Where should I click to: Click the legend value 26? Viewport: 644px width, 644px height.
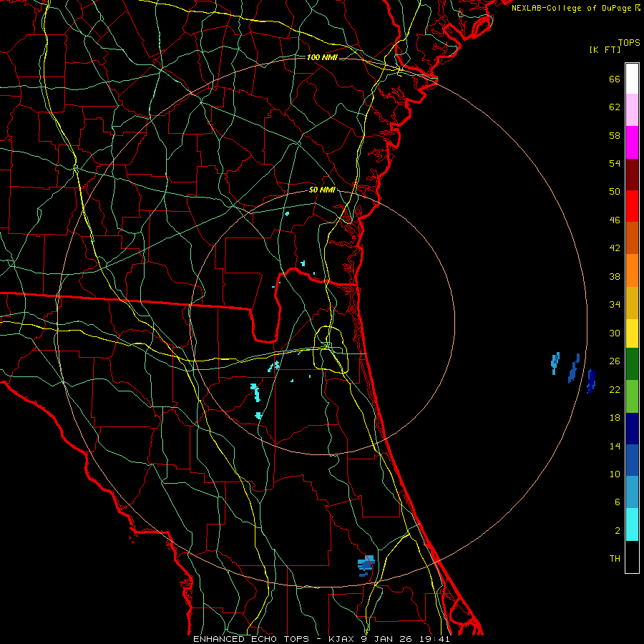615,361
